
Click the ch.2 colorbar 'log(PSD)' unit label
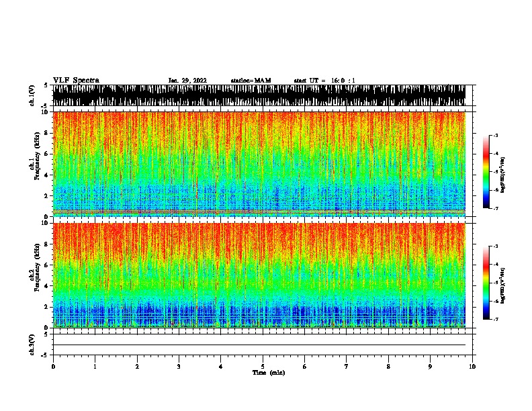tap(503, 286)
